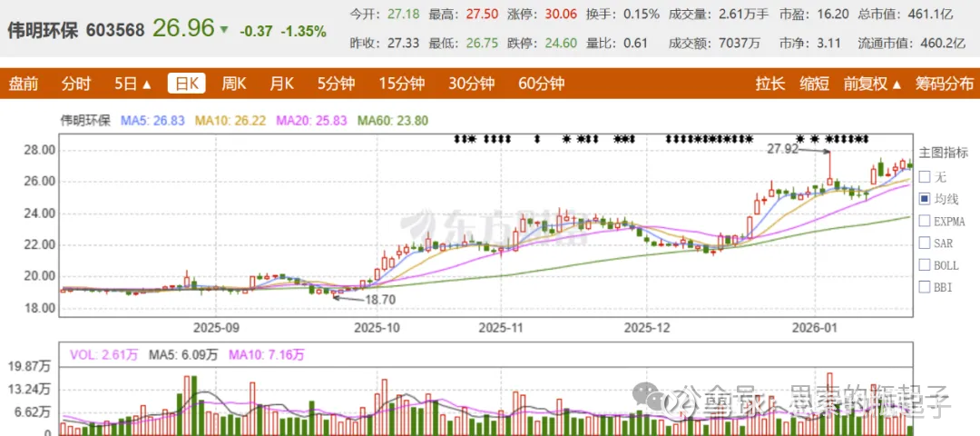The image size is (980, 436).
Task: Click the 27.92 high price marker
Action: pyautogui.click(x=782, y=149)
